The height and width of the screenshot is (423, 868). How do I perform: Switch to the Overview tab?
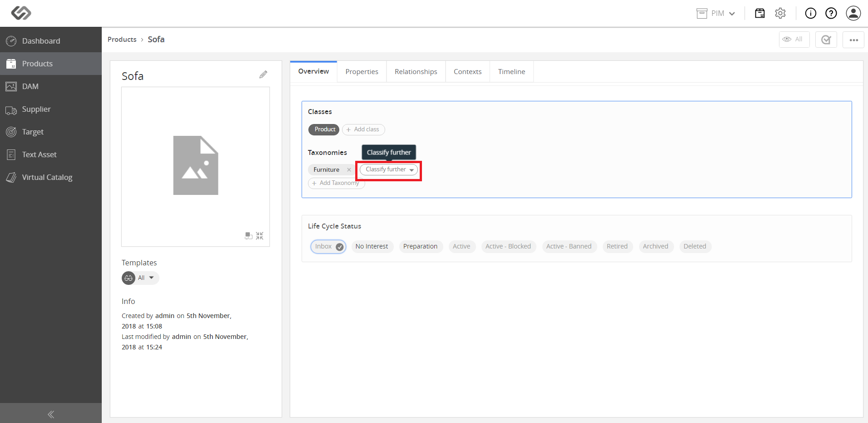point(313,71)
